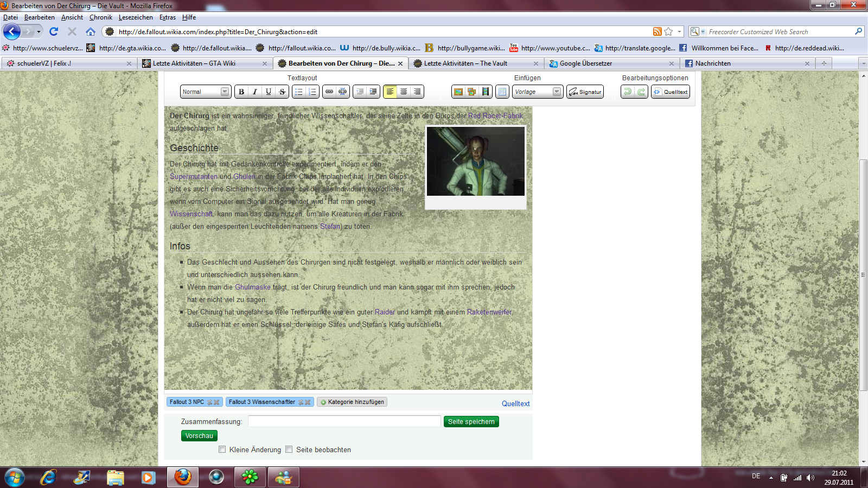Insert an image with picture icon

[x=458, y=92]
